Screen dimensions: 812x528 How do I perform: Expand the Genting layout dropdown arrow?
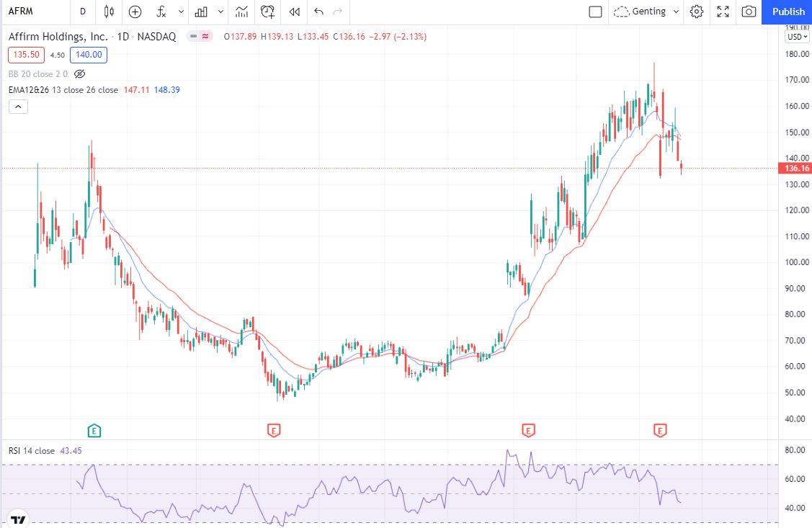(x=676, y=12)
